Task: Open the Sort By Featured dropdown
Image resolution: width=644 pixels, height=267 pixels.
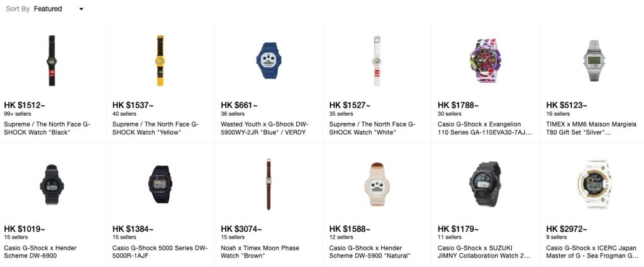Action: click(58, 9)
